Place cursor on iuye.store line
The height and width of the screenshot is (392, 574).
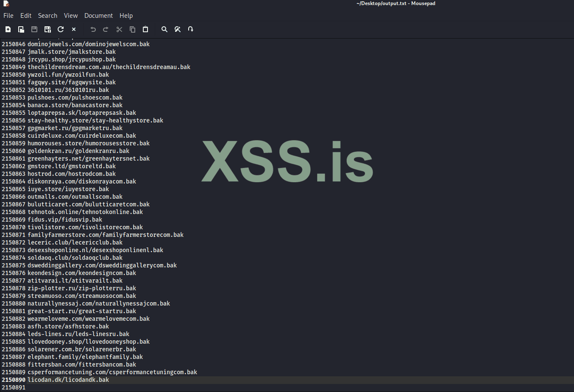click(x=68, y=189)
